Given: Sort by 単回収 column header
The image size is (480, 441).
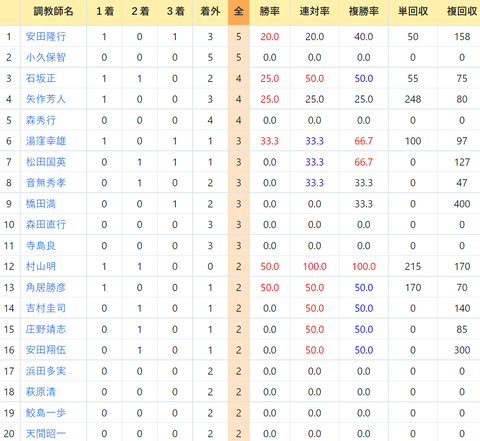Looking at the screenshot, I should click(413, 12).
